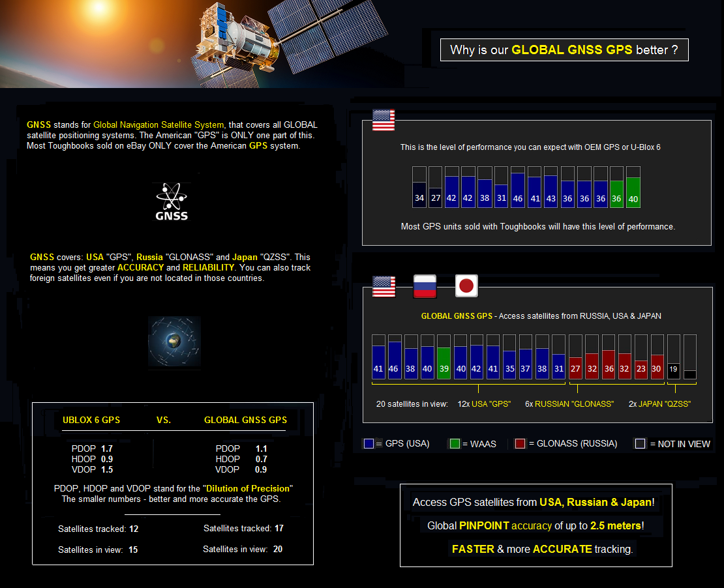Click the blue GPS (USA) legend swatch
The width and height of the screenshot is (724, 588).
[x=369, y=443]
